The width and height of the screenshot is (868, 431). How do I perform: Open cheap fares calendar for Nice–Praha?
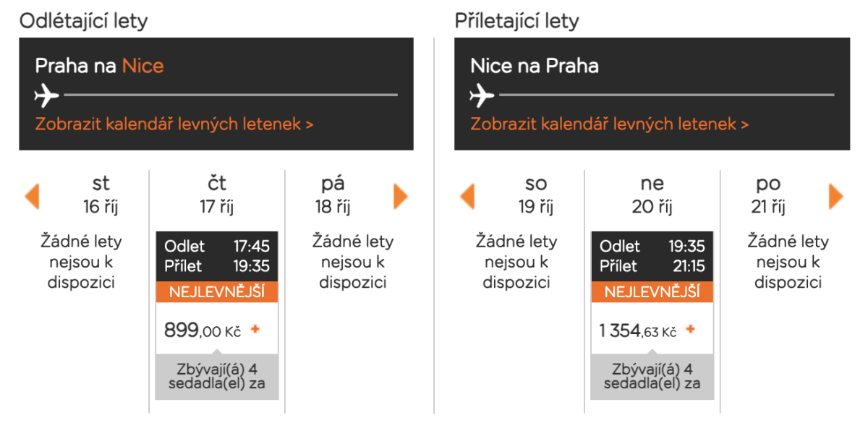coord(609,124)
